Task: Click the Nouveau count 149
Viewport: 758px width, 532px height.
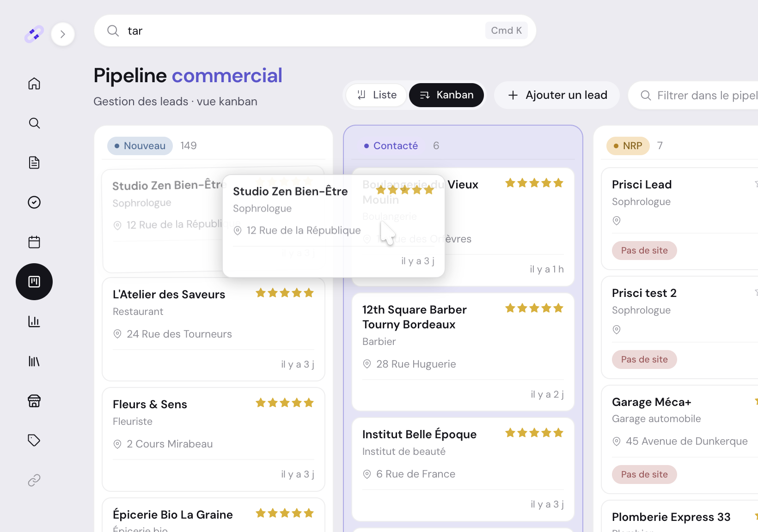Action: pyautogui.click(x=189, y=146)
